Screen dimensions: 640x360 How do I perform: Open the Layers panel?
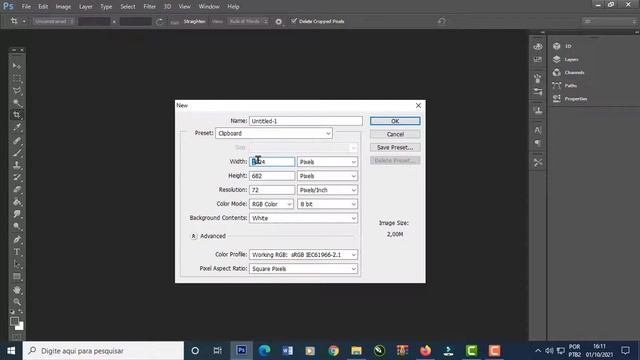pyautogui.click(x=566, y=59)
